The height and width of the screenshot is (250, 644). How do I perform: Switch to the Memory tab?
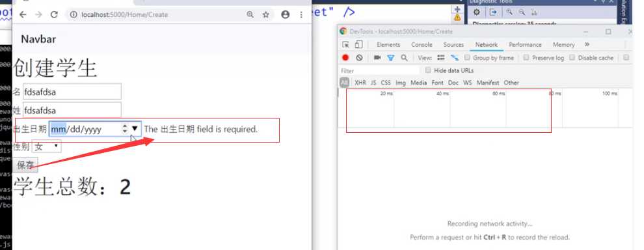(563, 45)
